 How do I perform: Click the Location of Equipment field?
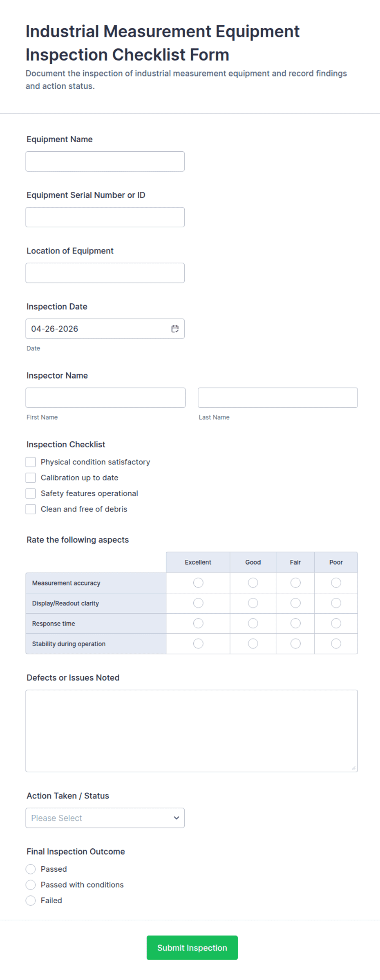[x=105, y=273]
